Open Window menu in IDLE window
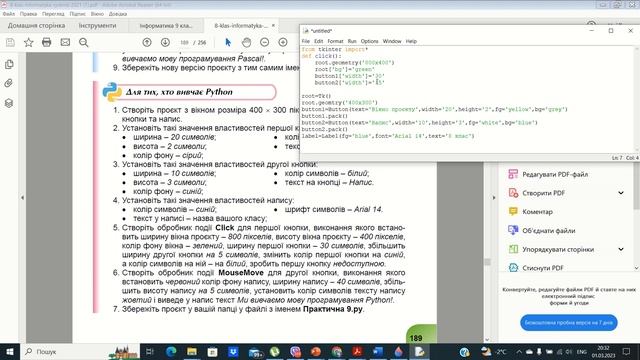Screen dimensions: 640x360 (392, 41)
